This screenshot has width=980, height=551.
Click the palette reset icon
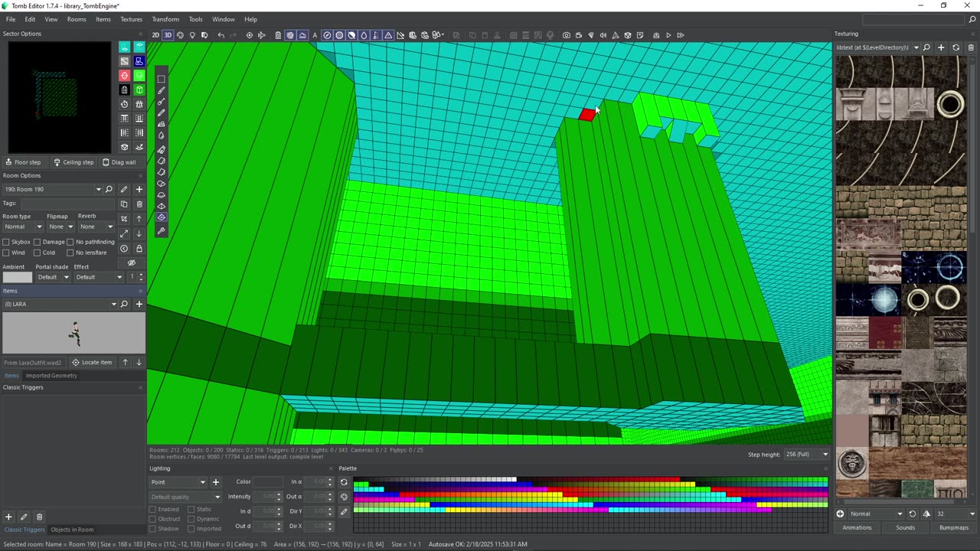tap(344, 482)
